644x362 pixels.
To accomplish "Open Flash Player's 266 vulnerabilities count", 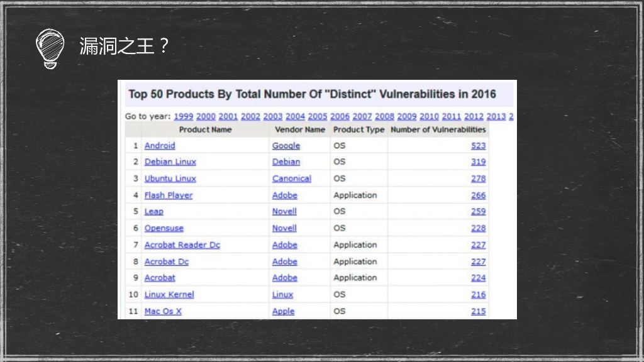I will coord(478,195).
